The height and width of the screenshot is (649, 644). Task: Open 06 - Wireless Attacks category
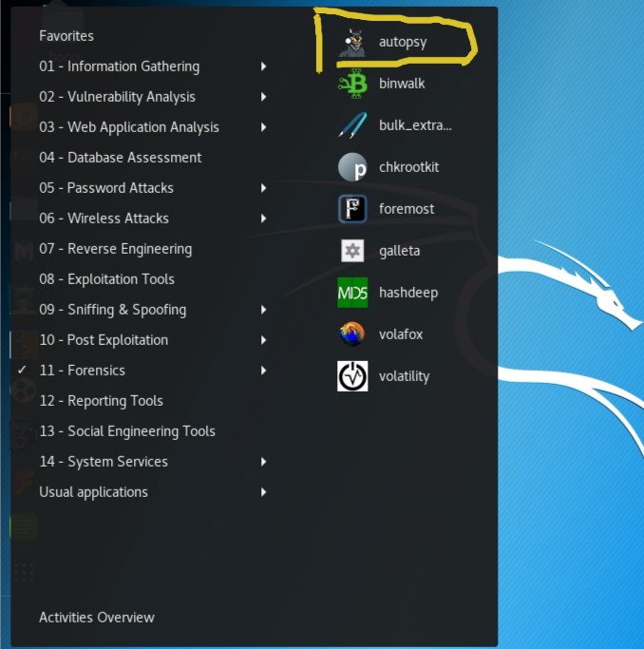pyautogui.click(x=104, y=219)
